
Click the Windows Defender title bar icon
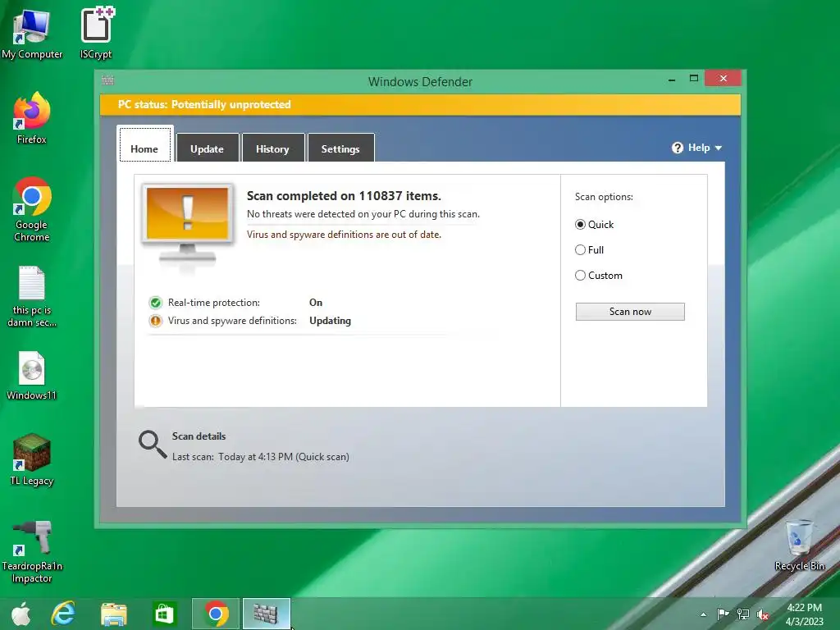107,80
